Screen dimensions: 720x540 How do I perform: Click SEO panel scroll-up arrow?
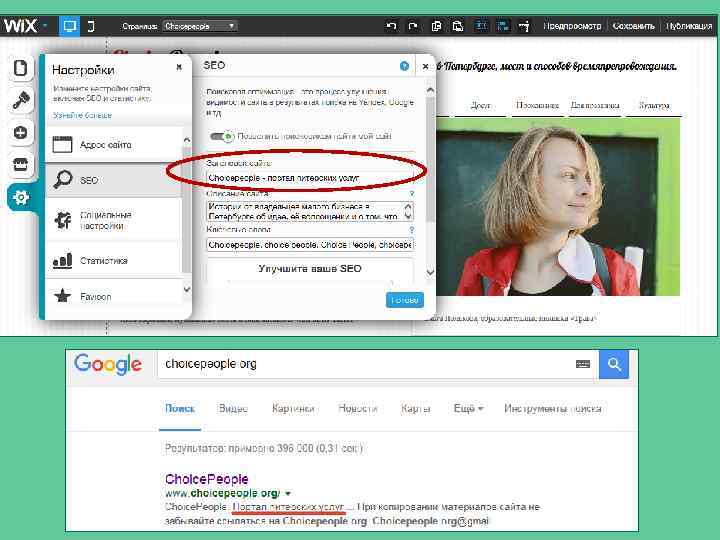430,90
